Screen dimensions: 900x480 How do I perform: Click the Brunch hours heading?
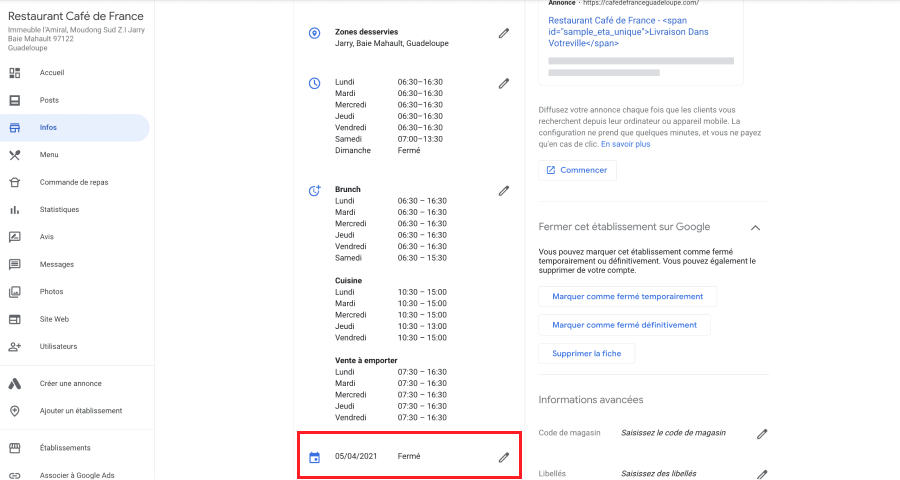coord(348,189)
